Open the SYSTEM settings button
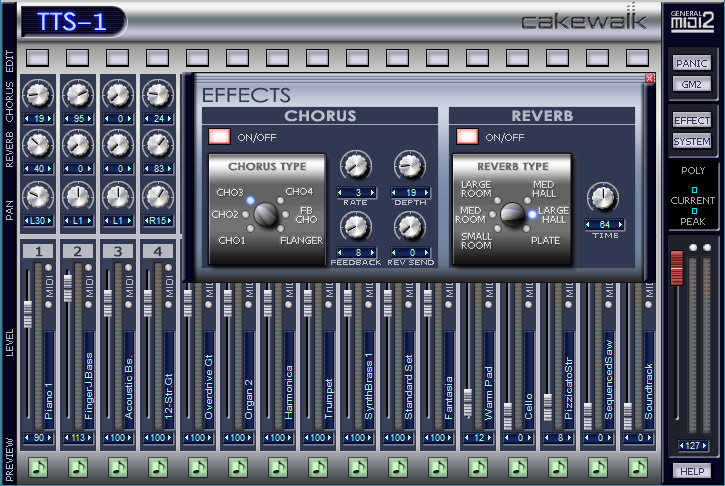Viewport: 725px width, 486px height. 692,141
